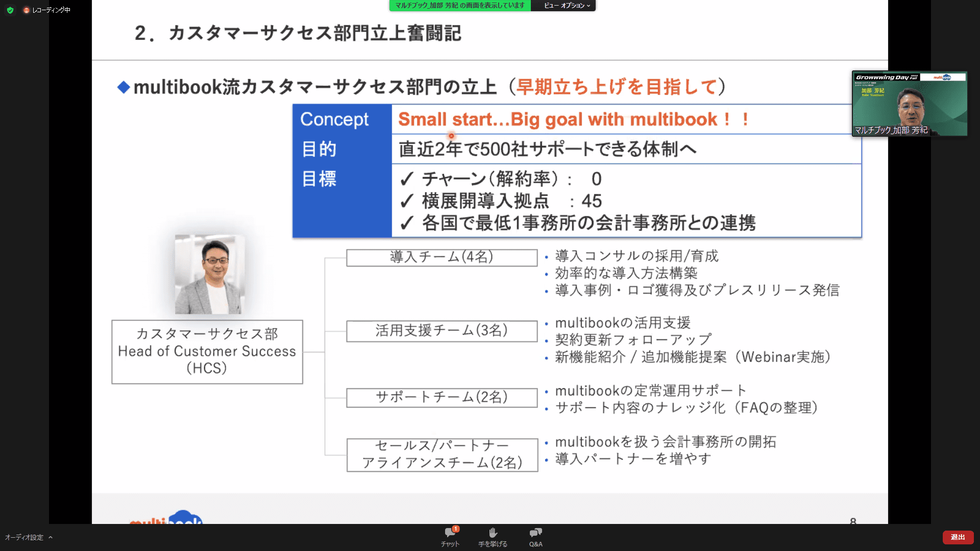The image size is (980, 551).
Task: Click the チャーン(解約率) goal line
Action: (501, 179)
